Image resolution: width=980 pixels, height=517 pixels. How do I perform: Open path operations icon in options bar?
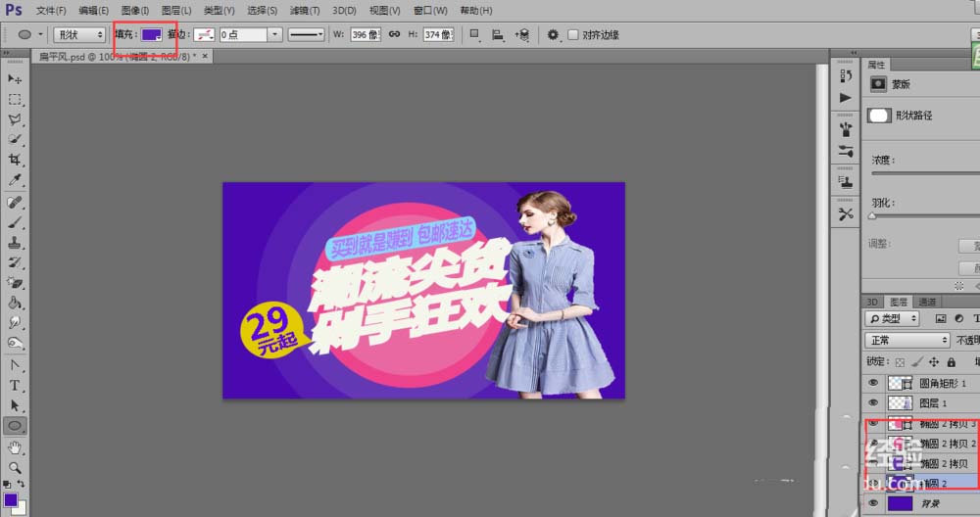coord(475,35)
